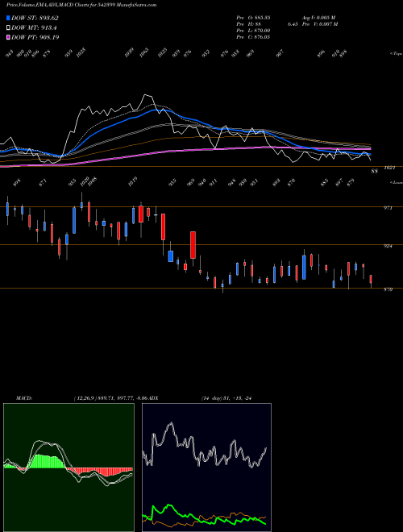Click the MACD (12,26,9) parameter values
The height and width of the screenshot is (532, 403).
pos(111,398)
